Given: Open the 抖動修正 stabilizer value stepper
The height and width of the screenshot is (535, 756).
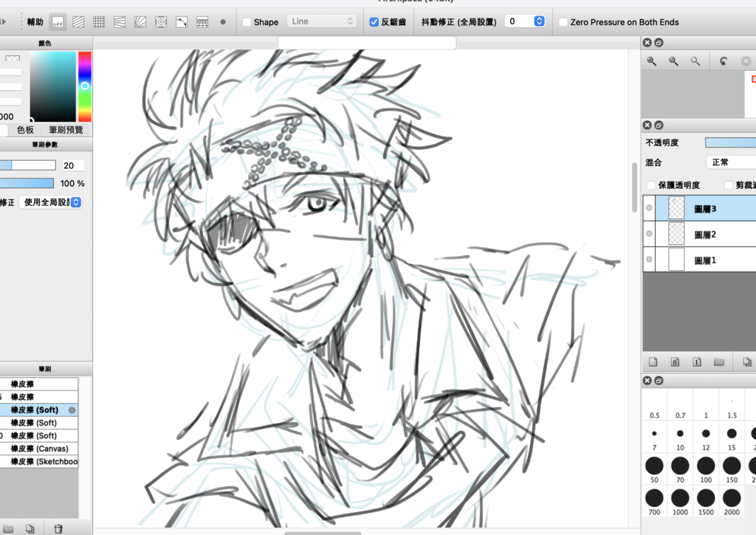Looking at the screenshot, I should pyautogui.click(x=539, y=21).
